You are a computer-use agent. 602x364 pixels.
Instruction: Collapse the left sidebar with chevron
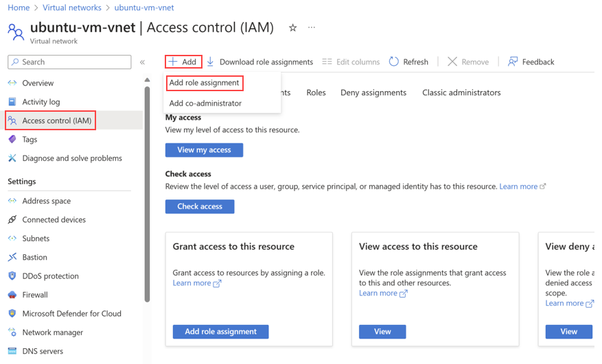tap(143, 62)
